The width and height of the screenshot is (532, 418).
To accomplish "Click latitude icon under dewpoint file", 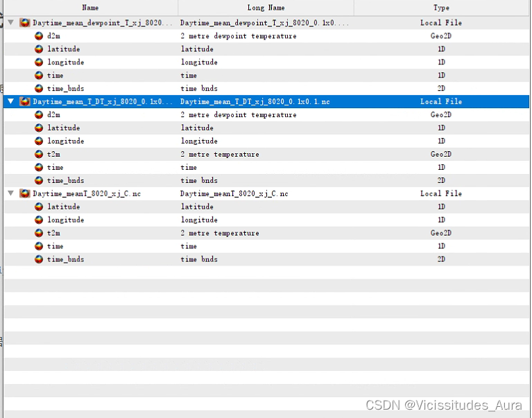I will point(39,49).
